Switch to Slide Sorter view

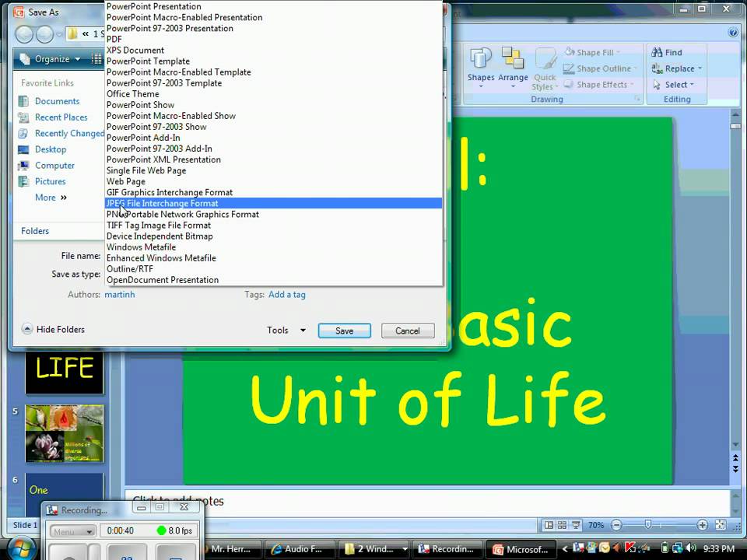[562, 525]
